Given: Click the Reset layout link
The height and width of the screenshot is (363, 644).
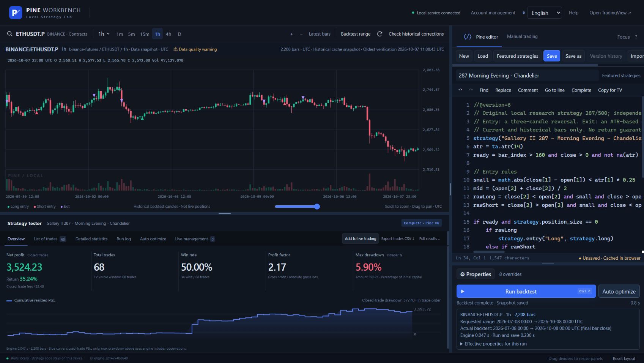Looking at the screenshot, I should tap(624, 358).
